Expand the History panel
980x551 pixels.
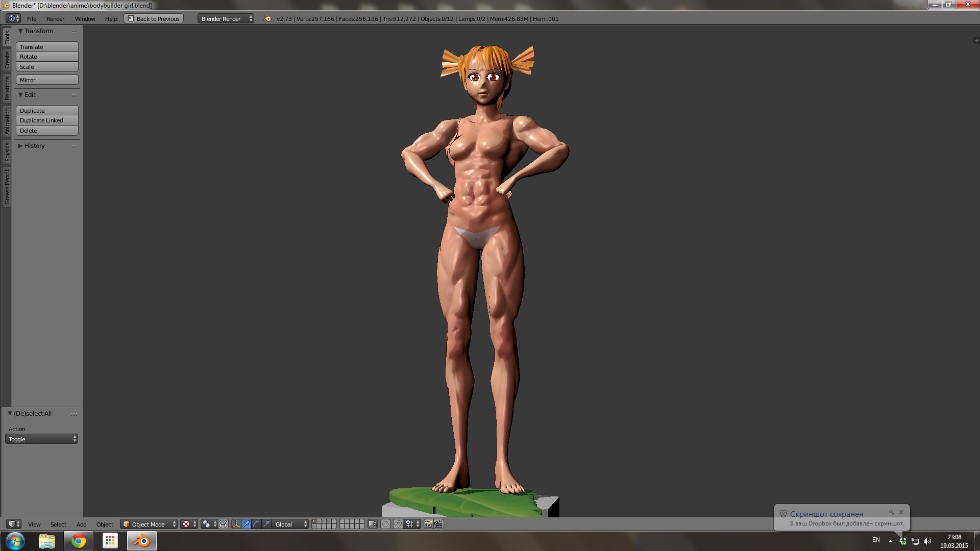pyautogui.click(x=34, y=146)
